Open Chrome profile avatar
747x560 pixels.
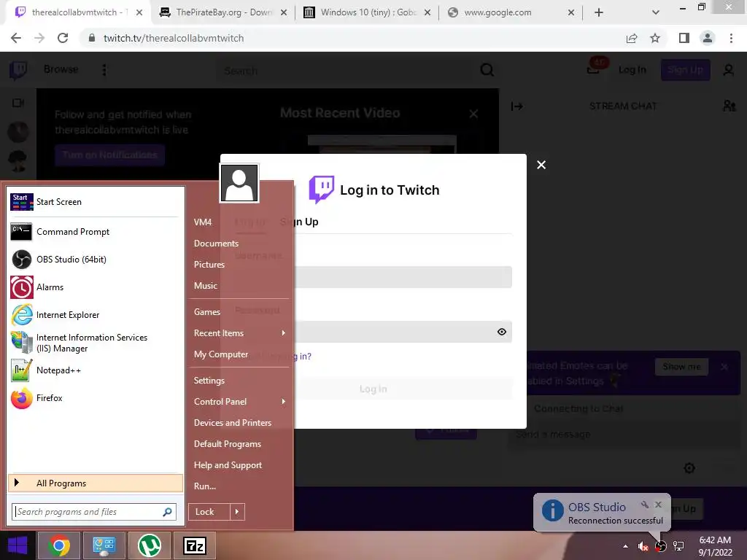pyautogui.click(x=708, y=38)
